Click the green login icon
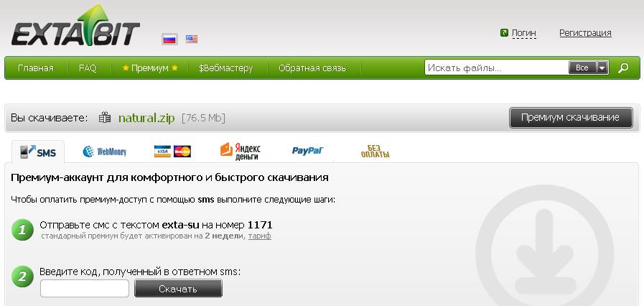644x306 pixels. (x=504, y=33)
